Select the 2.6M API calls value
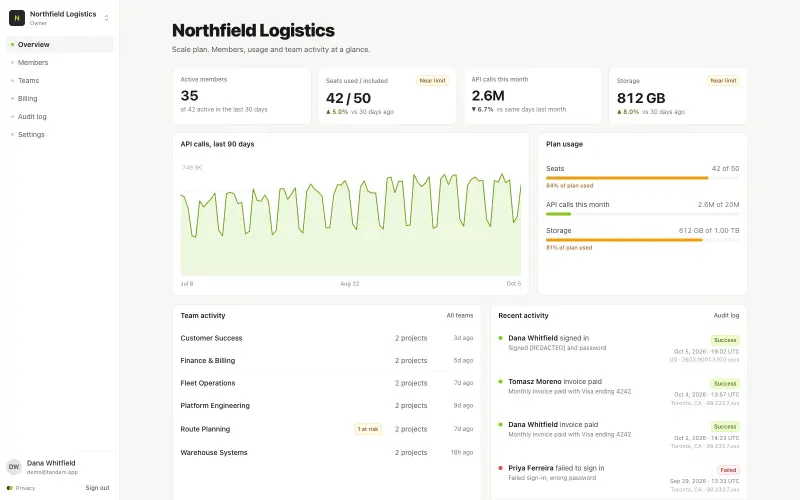 pyautogui.click(x=488, y=96)
